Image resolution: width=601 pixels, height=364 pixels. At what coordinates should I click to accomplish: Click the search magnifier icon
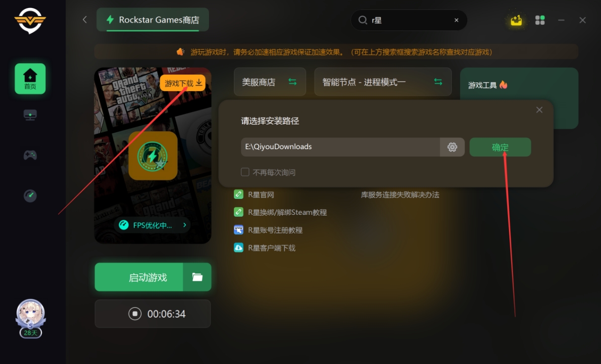point(363,20)
